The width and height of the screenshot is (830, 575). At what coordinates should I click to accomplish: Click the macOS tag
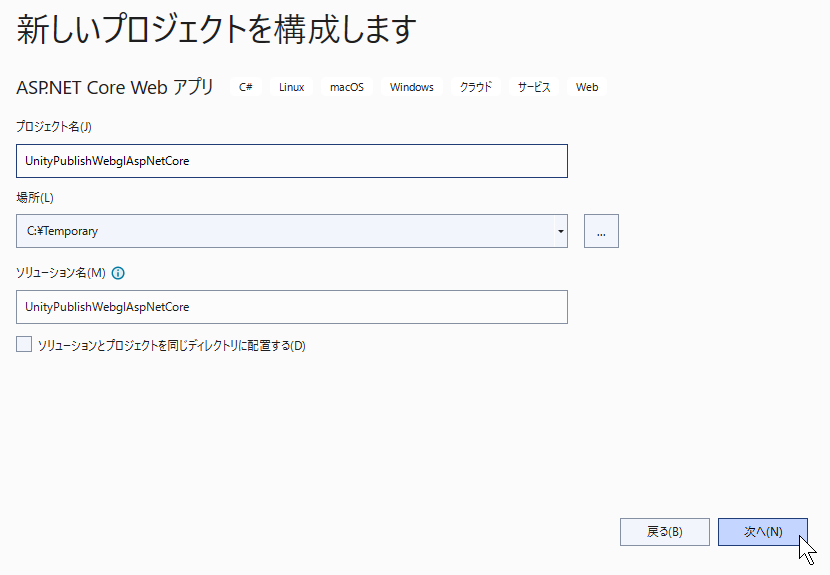point(347,87)
